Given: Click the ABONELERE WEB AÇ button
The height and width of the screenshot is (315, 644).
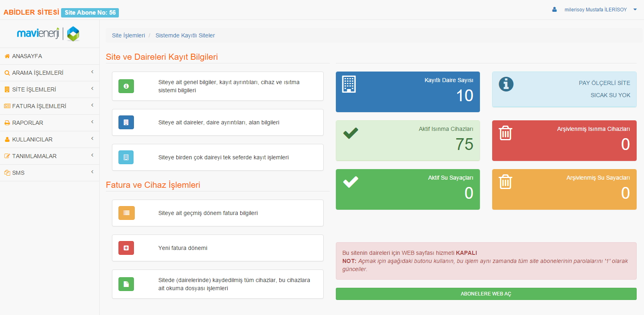Looking at the screenshot, I should coord(486,294).
